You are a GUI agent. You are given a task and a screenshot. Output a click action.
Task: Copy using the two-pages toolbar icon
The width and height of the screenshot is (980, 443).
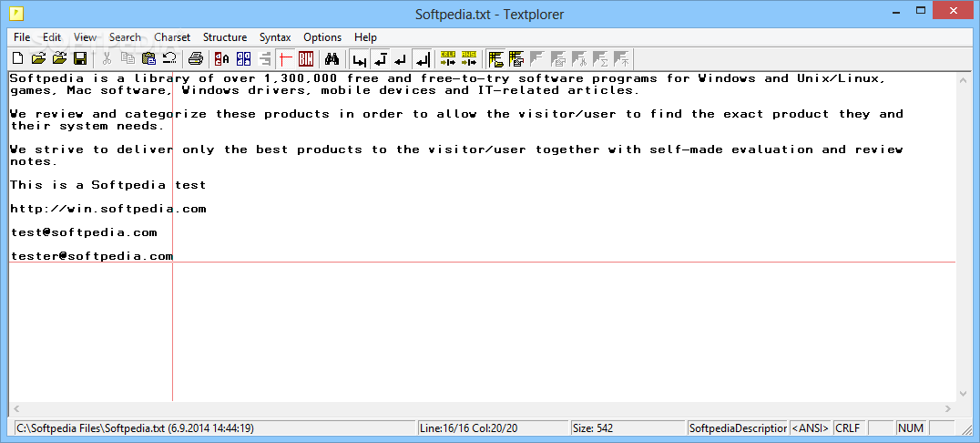click(x=128, y=59)
